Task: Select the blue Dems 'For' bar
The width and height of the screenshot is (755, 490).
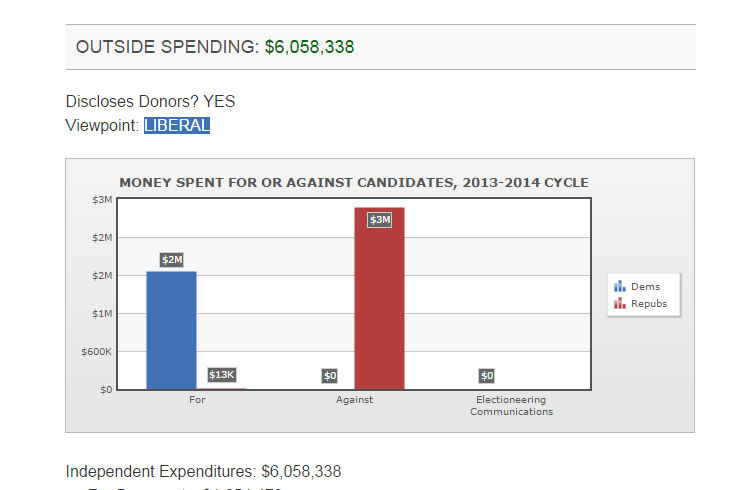Action: tap(171, 330)
